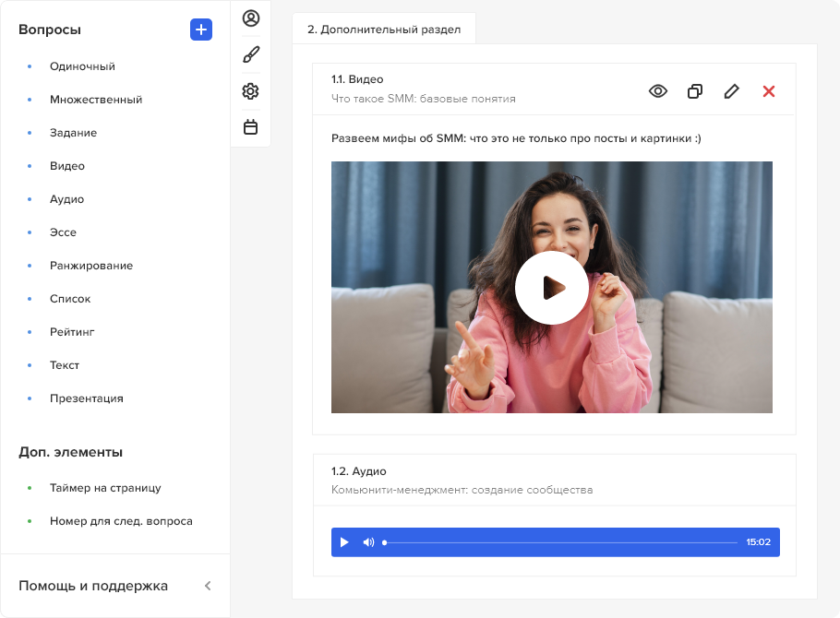Select the Задание question type
840x618 pixels.
(x=74, y=133)
